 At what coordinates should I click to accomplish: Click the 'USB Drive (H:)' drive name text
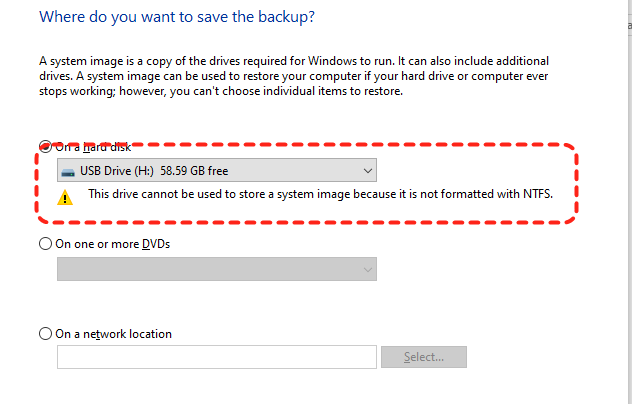click(x=115, y=171)
